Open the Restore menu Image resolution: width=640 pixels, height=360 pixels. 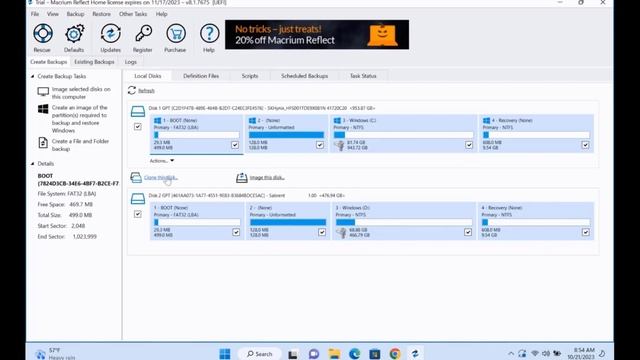(x=101, y=14)
